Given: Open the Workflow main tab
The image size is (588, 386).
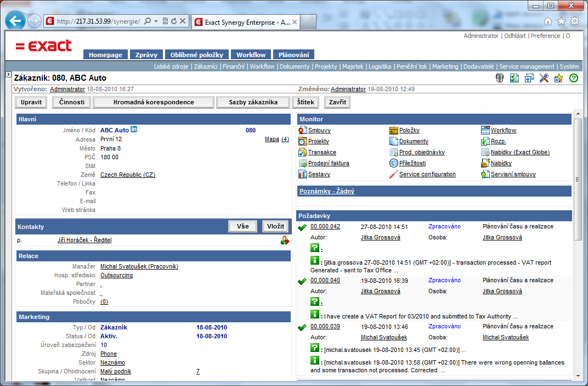Looking at the screenshot, I should 251,55.
